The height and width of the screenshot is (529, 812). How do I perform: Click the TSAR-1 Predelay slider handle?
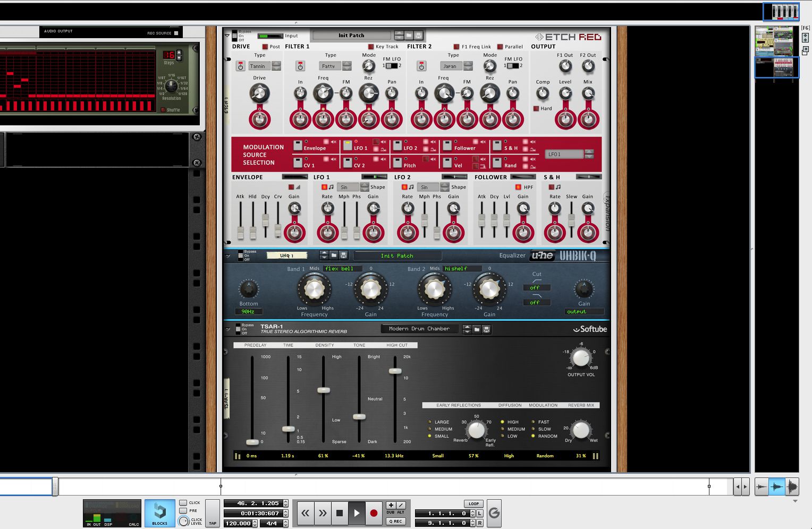coord(252,442)
